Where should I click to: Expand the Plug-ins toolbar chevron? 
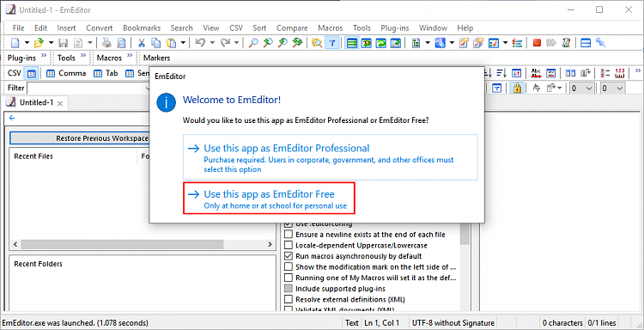tap(44, 56)
